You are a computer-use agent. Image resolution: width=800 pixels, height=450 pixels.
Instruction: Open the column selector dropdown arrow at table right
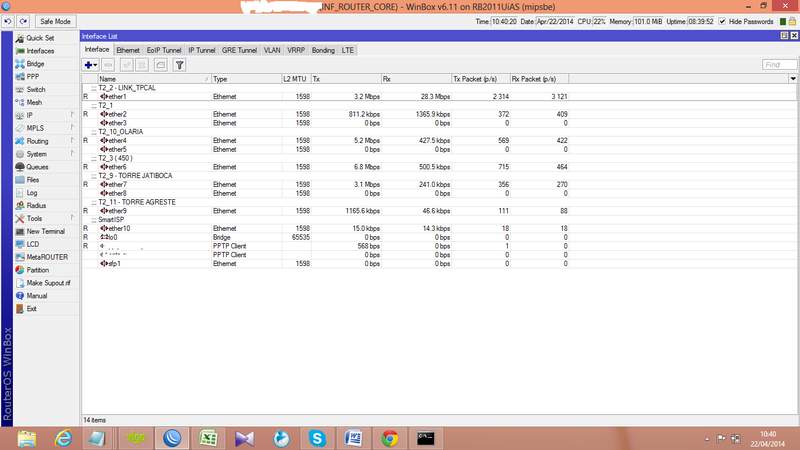click(x=793, y=79)
